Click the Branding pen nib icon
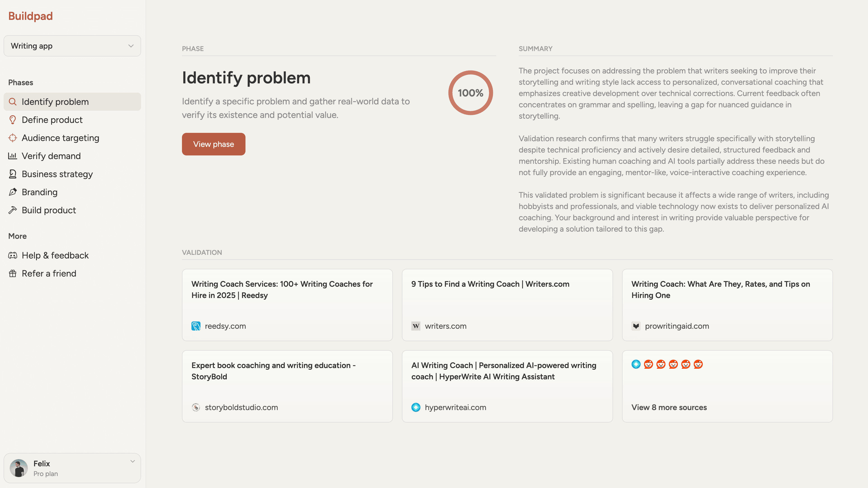Viewport: 868px width, 488px height. click(12, 192)
